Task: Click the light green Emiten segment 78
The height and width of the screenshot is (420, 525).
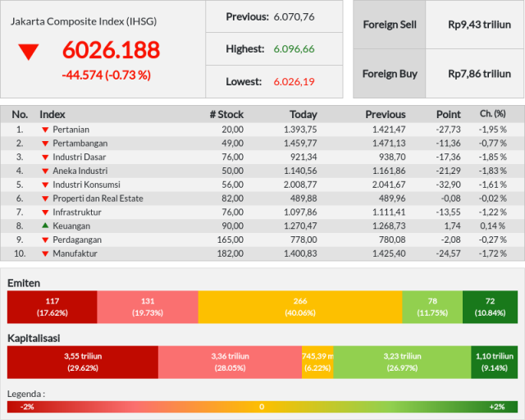Action: pos(432,307)
